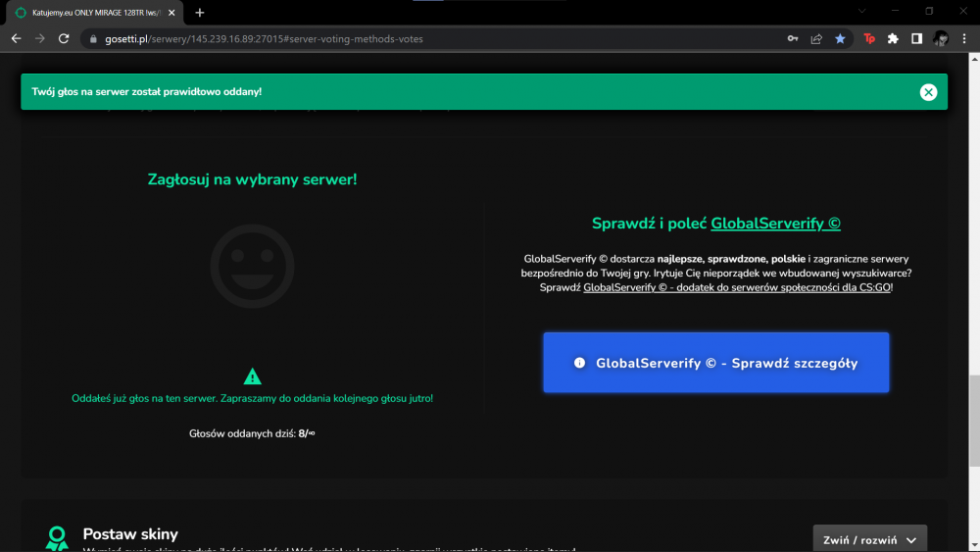The image size is (980, 552).
Task: Click GlobalServerify © - Sprawdź szczegóły button
Action: (716, 363)
